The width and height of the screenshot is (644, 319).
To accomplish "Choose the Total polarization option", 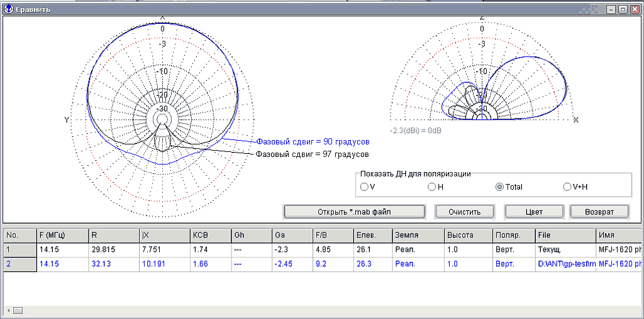I will coord(500,187).
